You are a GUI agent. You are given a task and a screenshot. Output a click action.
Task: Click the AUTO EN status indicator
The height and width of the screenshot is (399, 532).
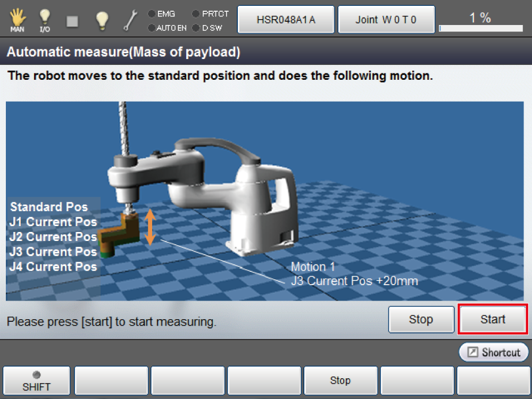click(167, 28)
